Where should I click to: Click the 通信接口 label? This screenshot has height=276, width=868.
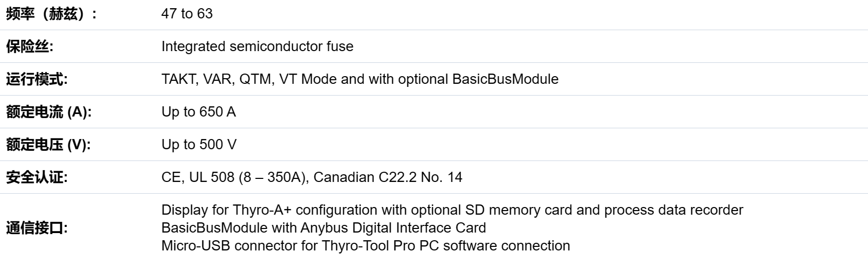click(37, 228)
